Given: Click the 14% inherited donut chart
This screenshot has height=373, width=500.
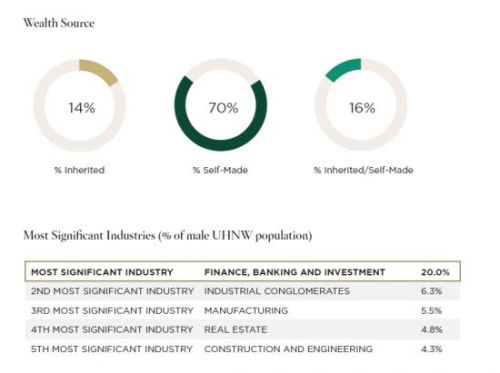Looking at the screenshot, I should coord(80,105).
